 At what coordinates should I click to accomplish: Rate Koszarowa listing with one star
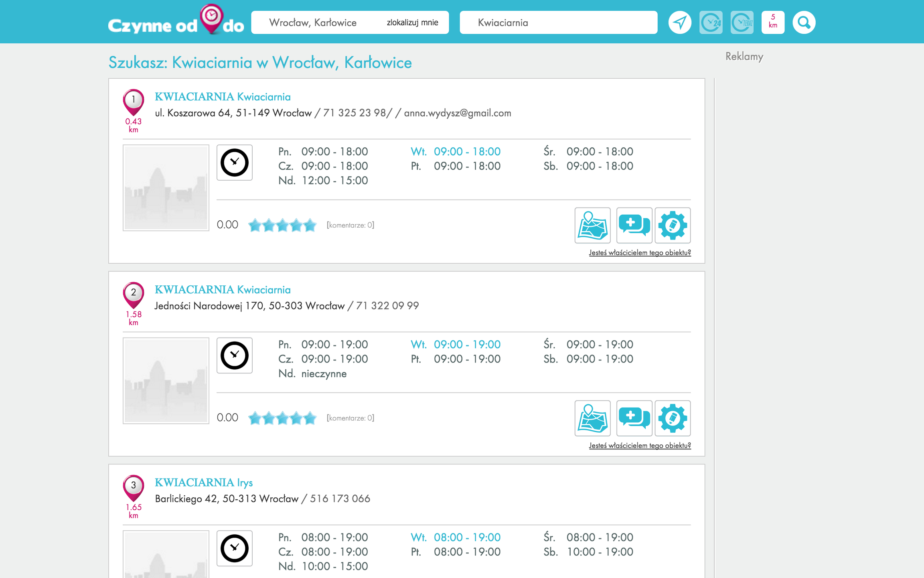pyautogui.click(x=255, y=225)
